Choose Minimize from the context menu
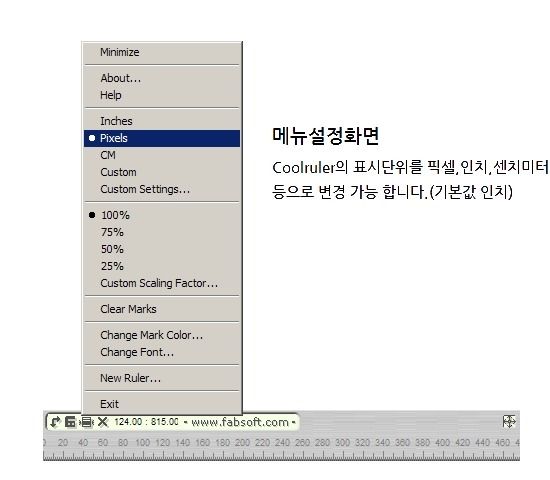The height and width of the screenshot is (480, 550). point(162,52)
